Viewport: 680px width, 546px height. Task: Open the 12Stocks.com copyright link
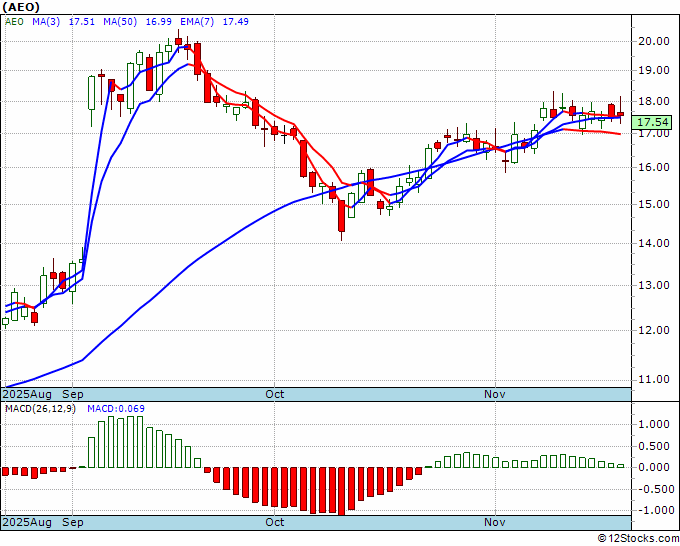tap(638, 539)
